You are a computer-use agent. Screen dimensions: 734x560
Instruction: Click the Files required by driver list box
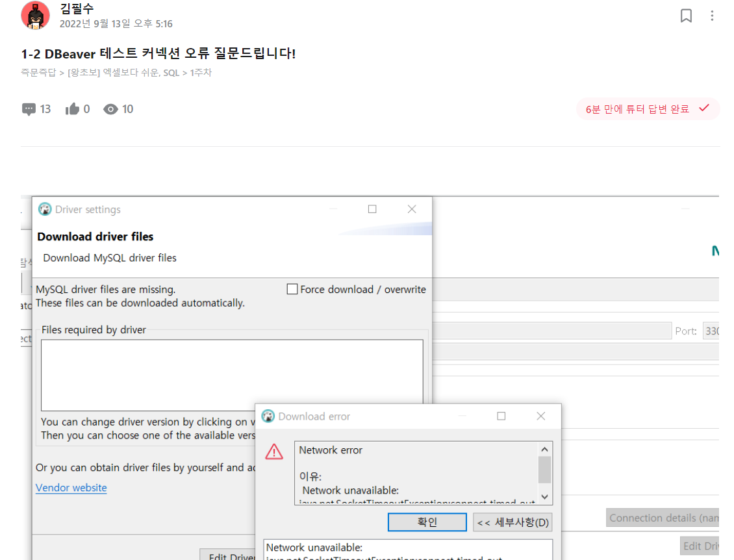click(x=232, y=375)
